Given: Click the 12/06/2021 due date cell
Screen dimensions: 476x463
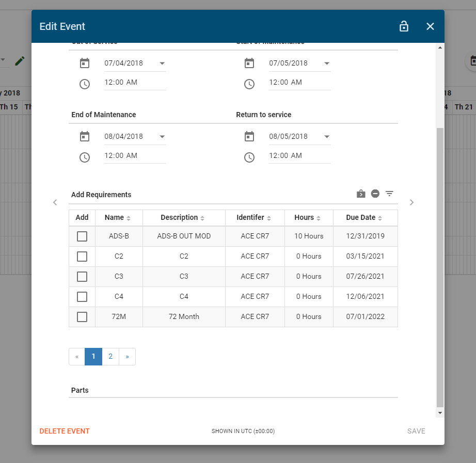Looking at the screenshot, I should (x=365, y=297).
